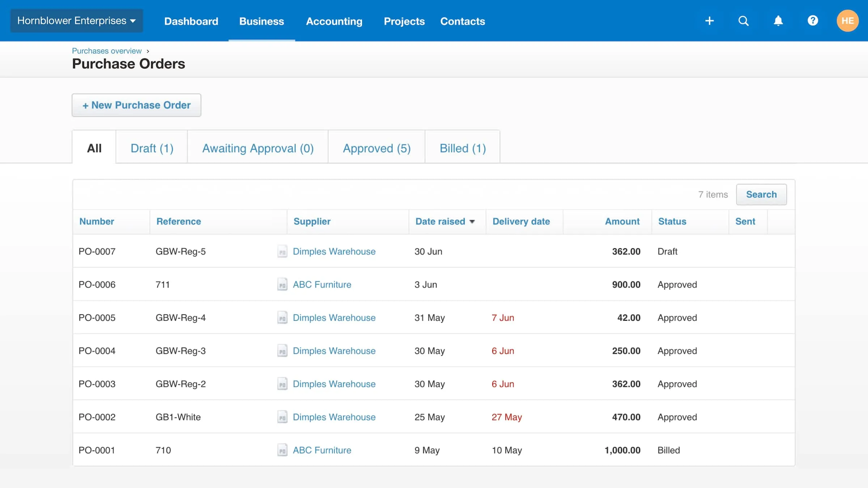Click the document icon on the GB1-White row
868x488 pixels.
point(283,417)
